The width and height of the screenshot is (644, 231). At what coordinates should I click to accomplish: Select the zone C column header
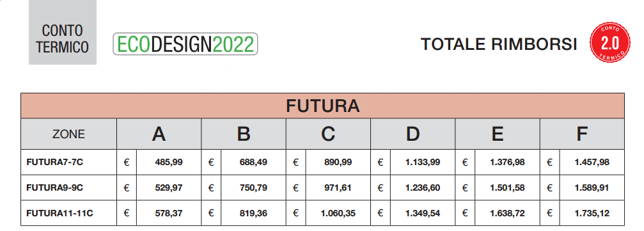click(328, 134)
